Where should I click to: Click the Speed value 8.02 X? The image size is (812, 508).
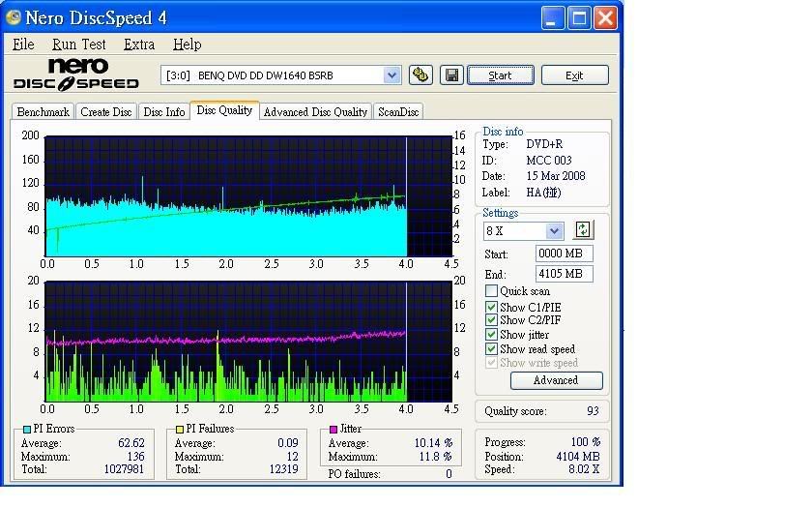pyautogui.click(x=584, y=469)
